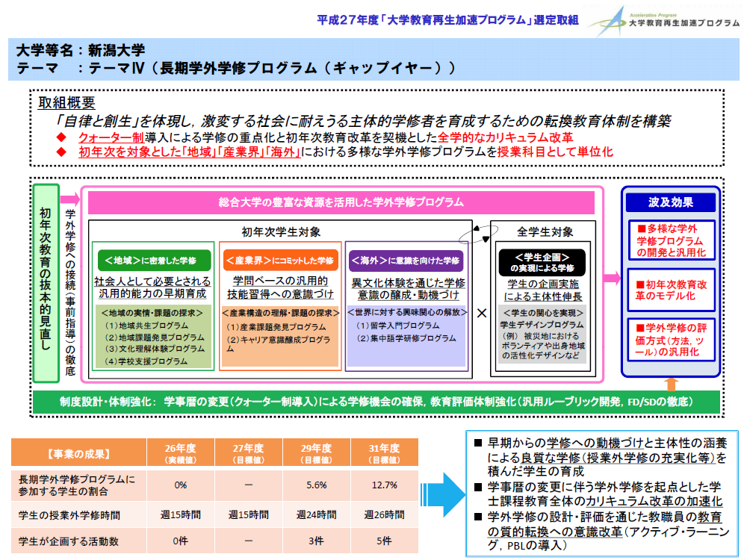The width and height of the screenshot is (747, 560).
Task: Click column header 26年度(実績値)
Action: click(181, 453)
